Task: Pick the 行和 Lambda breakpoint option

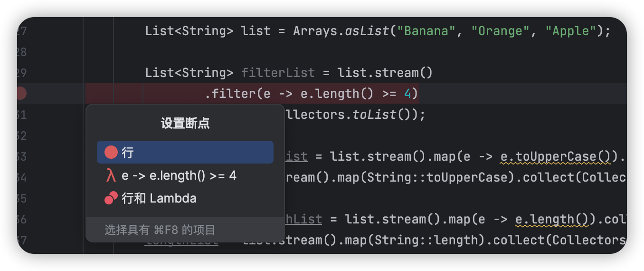Action: tap(185, 198)
